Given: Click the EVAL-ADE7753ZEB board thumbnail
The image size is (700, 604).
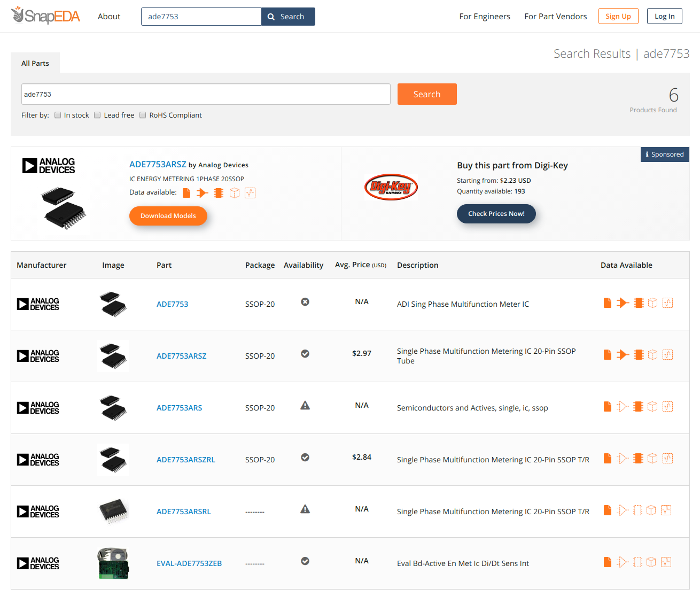Looking at the screenshot, I should tap(113, 563).
